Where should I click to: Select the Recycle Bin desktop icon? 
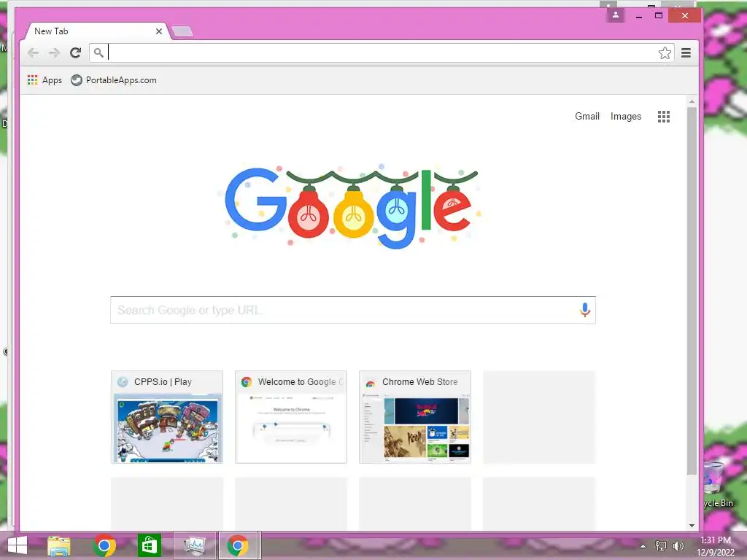click(716, 485)
